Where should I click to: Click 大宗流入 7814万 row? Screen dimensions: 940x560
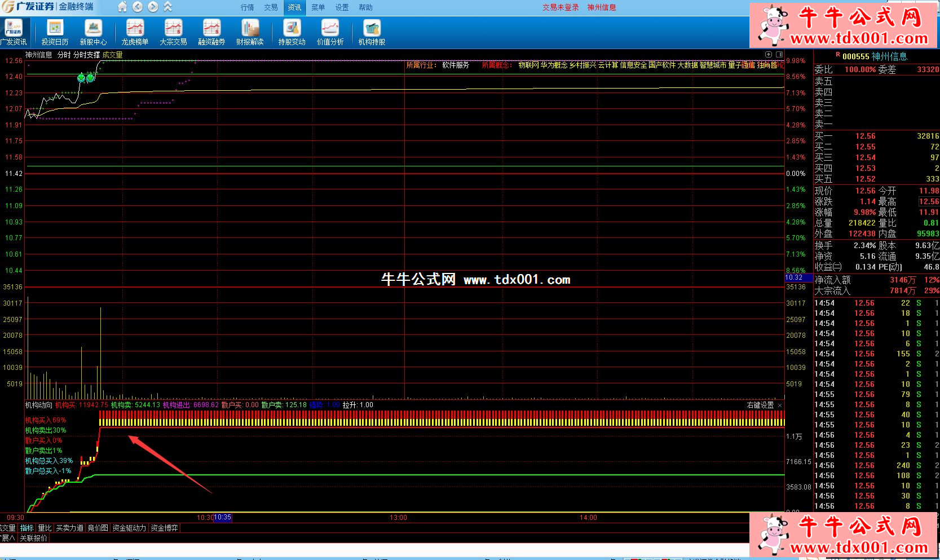point(877,290)
